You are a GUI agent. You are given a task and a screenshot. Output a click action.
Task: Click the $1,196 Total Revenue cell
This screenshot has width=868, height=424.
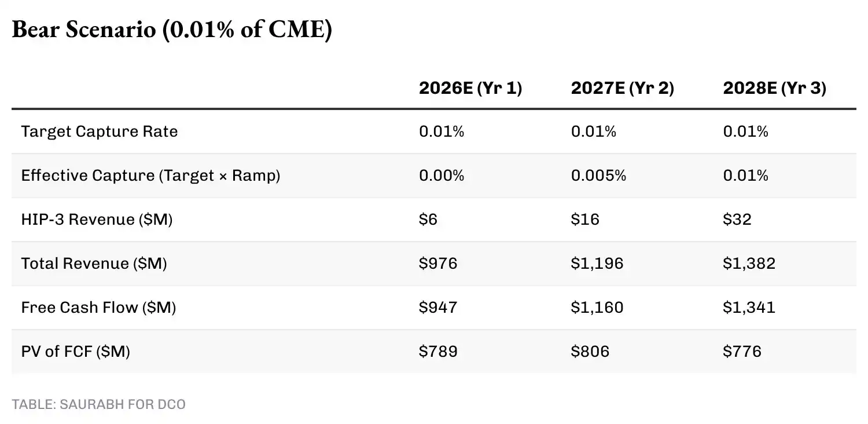click(597, 264)
